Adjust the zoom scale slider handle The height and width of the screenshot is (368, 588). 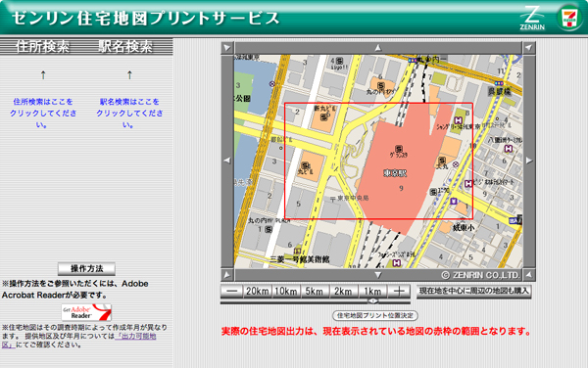[372, 301]
